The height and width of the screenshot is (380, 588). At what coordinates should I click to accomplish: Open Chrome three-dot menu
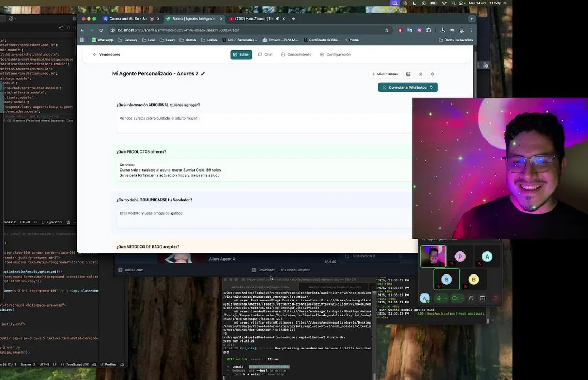[x=471, y=30]
